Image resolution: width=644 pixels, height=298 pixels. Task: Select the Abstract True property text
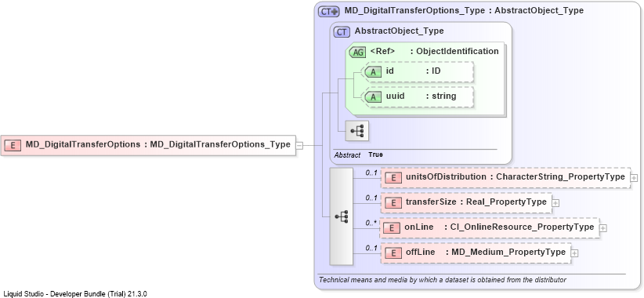(358, 155)
